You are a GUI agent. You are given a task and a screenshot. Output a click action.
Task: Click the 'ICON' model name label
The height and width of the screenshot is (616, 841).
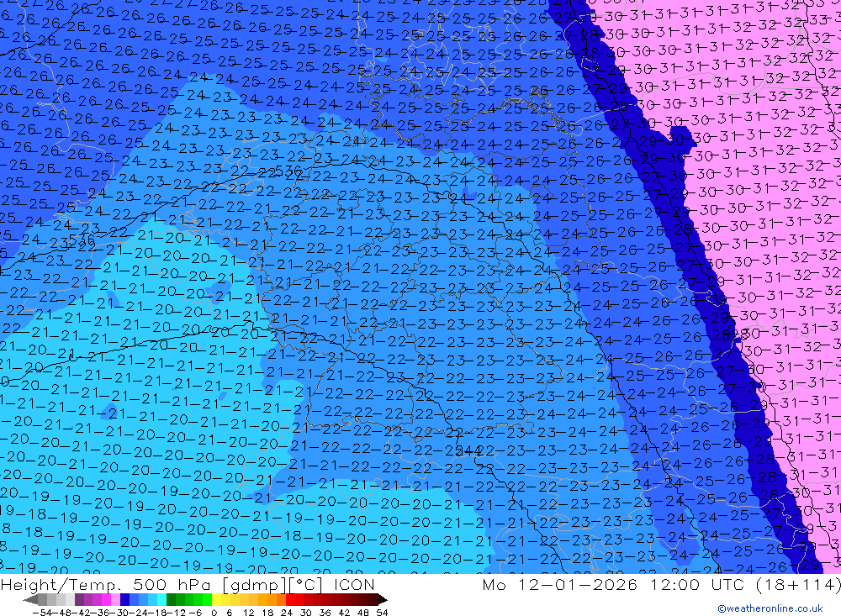coord(354,584)
